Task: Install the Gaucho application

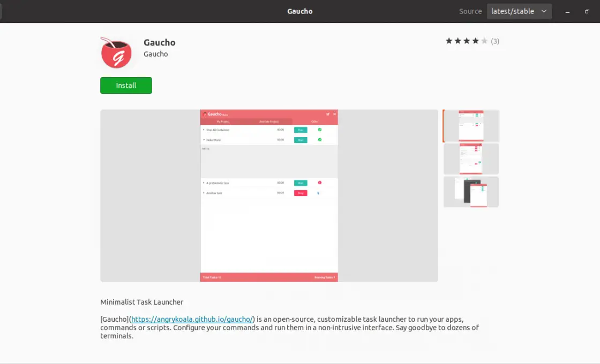Action: [x=126, y=85]
